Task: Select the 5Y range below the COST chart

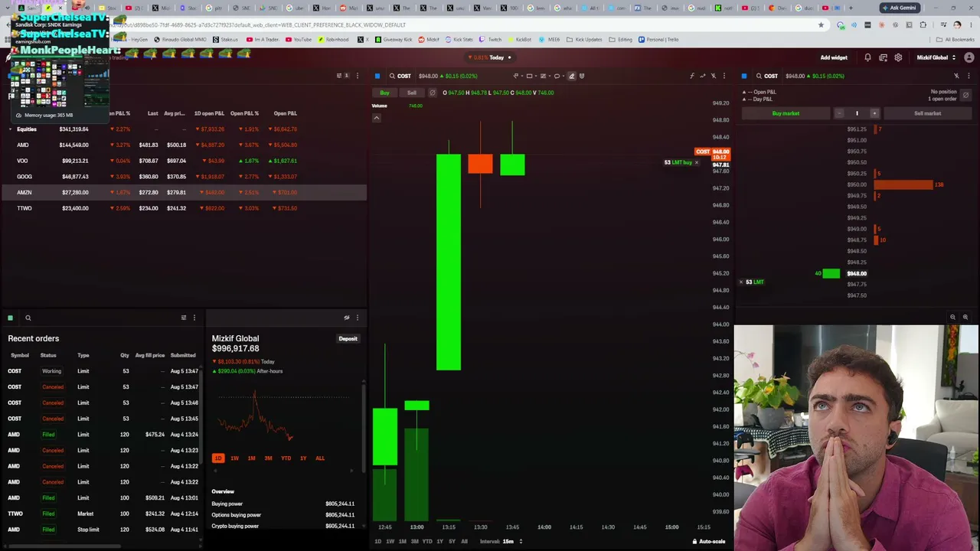Action: (x=452, y=541)
